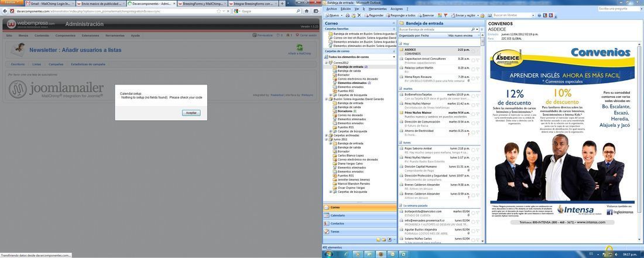Open Outlook's Herramientas menu

click(378, 9)
